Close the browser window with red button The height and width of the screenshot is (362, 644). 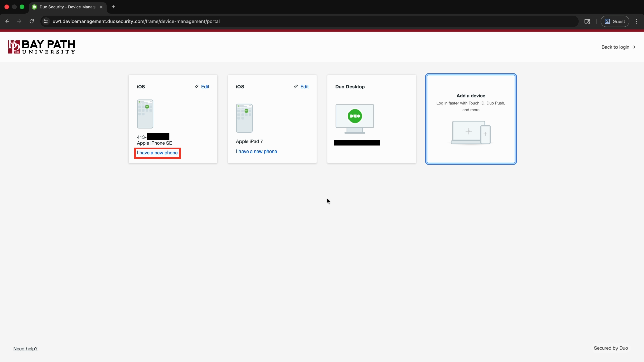[x=7, y=7]
